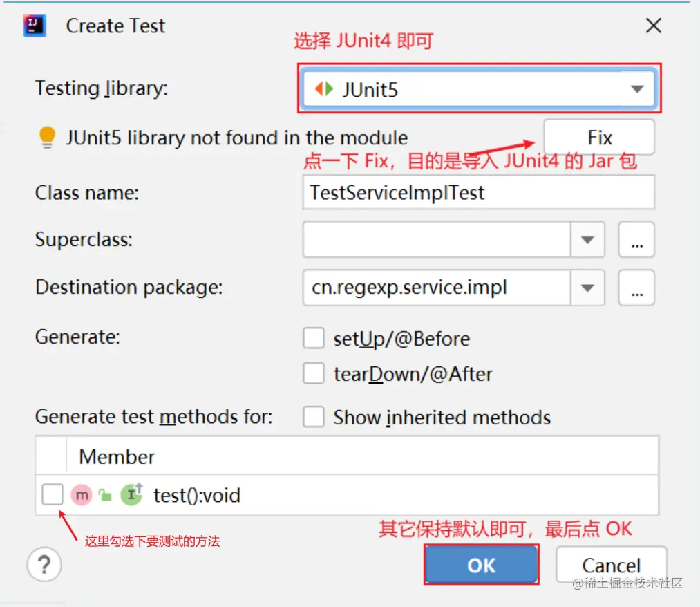
Task: Click the Fix button
Action: (599, 137)
